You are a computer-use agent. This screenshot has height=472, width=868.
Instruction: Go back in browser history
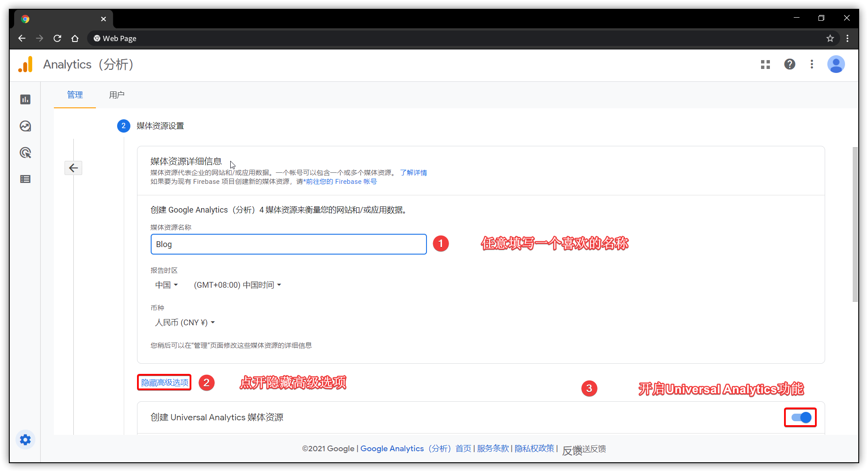(22, 38)
